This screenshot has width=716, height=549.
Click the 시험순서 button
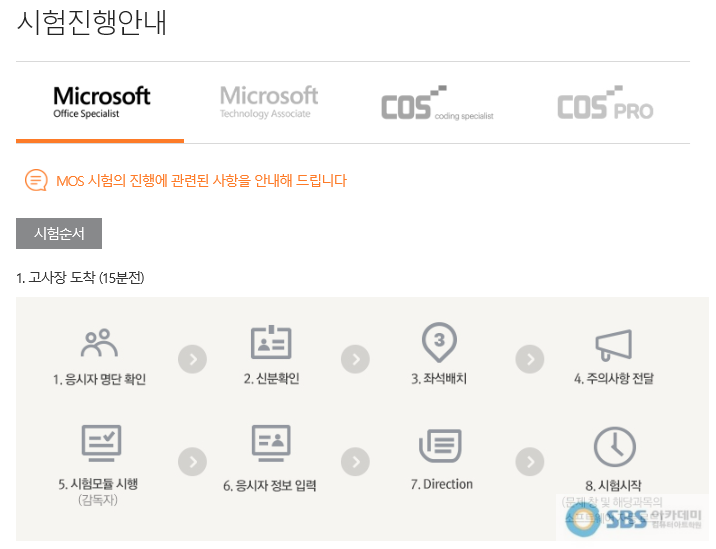click(59, 233)
